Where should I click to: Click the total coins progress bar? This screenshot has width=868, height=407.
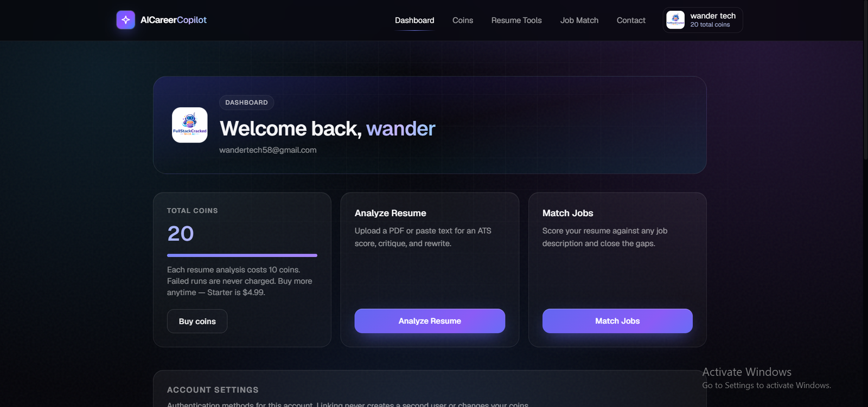click(242, 255)
